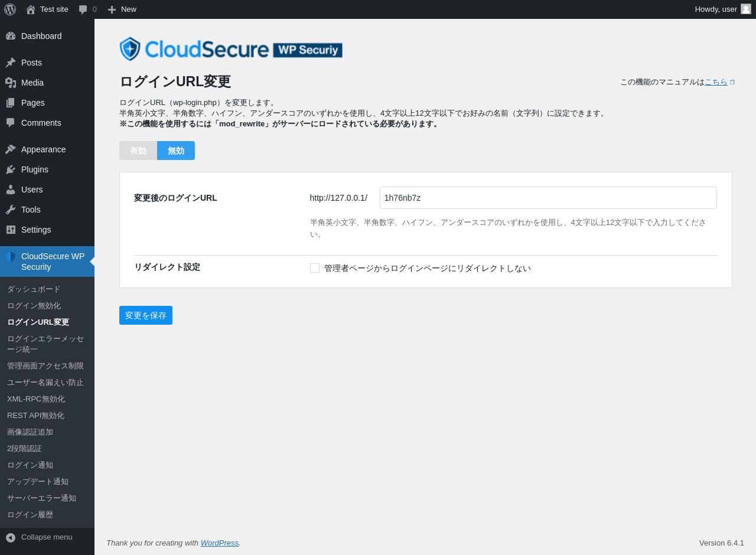Viewport: 756px width, 555px height.
Task: Click the Media icon in sidebar
Action: (x=11, y=83)
